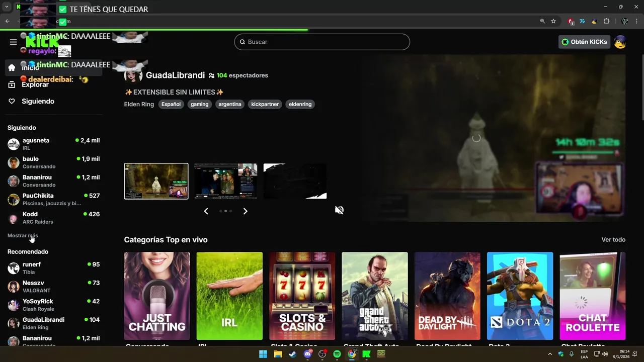Image resolution: width=644 pixels, height=362 pixels.
Task: Click the Elden Ring category link
Action: click(139, 104)
